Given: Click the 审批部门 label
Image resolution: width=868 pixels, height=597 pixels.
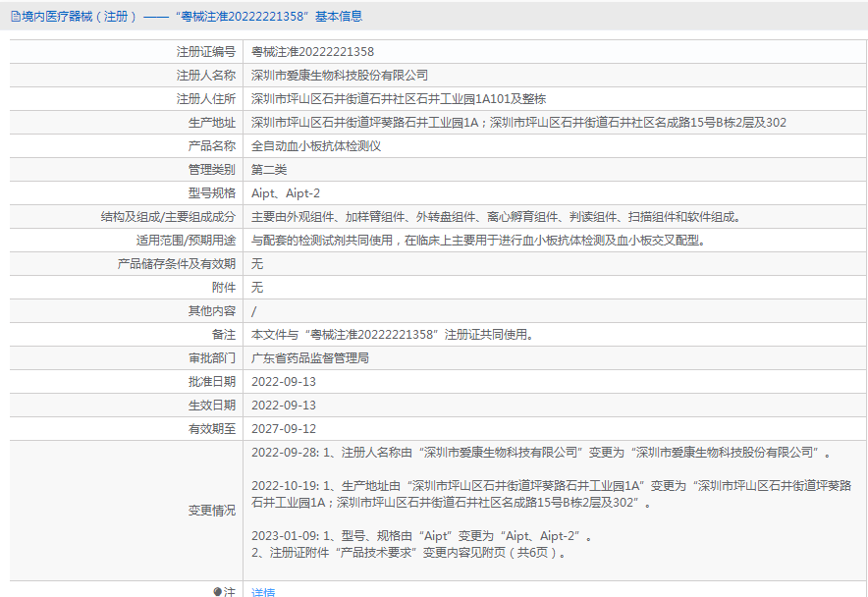Looking at the screenshot, I should [212, 358].
